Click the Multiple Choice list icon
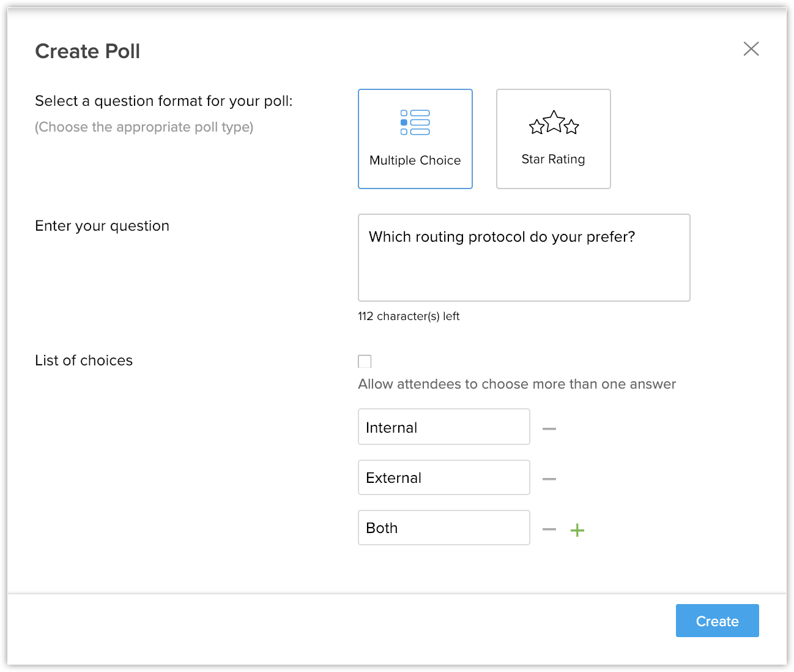 click(x=415, y=122)
